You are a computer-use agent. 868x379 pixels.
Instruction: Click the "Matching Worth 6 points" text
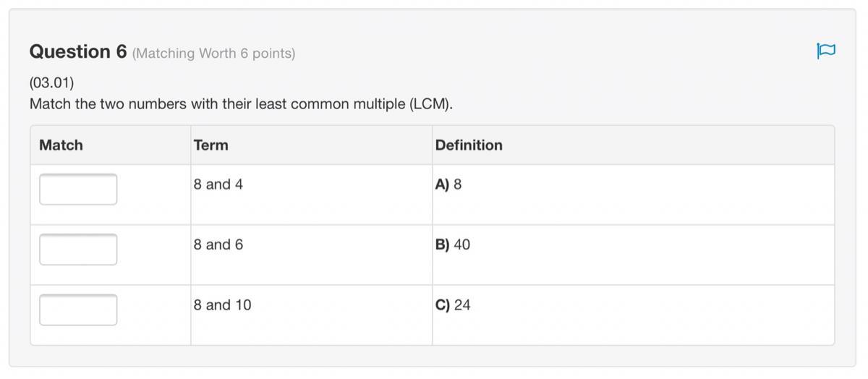click(213, 54)
